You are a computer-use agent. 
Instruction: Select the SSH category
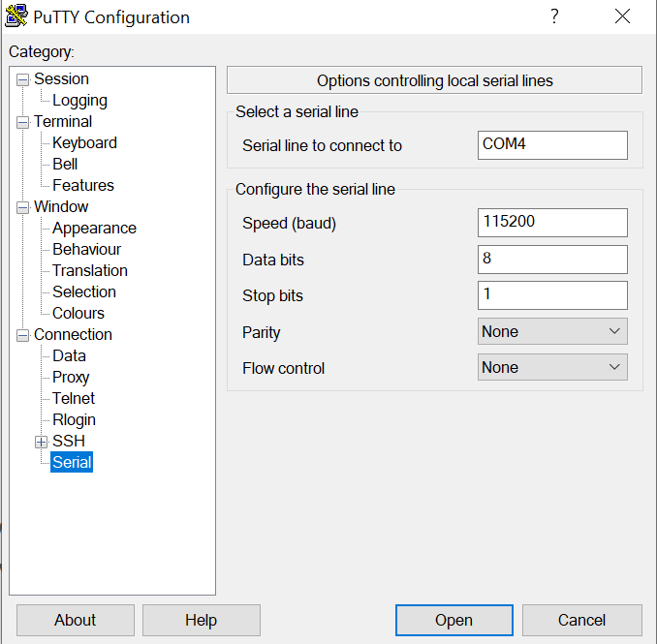[69, 441]
